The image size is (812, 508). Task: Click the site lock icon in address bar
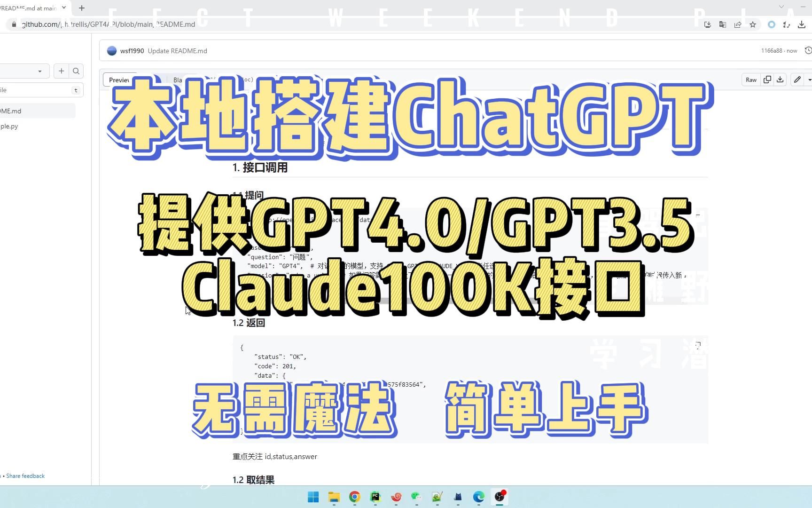point(14,24)
